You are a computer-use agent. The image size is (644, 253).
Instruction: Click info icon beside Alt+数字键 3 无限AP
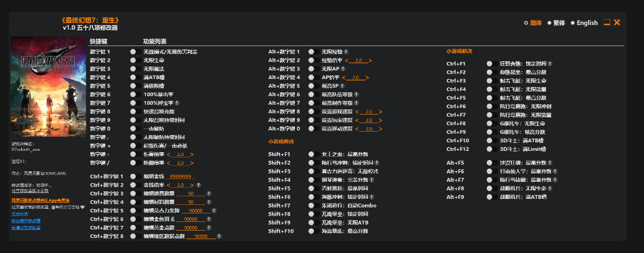pos(343,69)
